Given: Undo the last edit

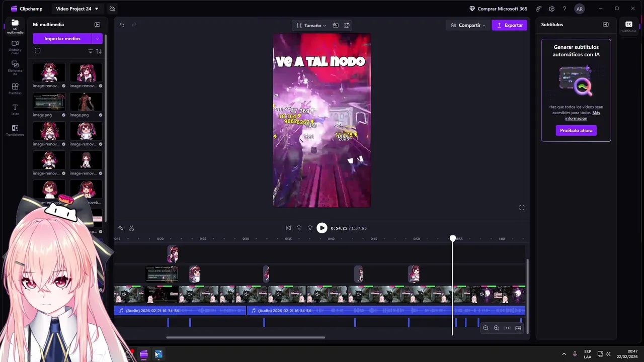Looking at the screenshot, I should pyautogui.click(x=122, y=25).
